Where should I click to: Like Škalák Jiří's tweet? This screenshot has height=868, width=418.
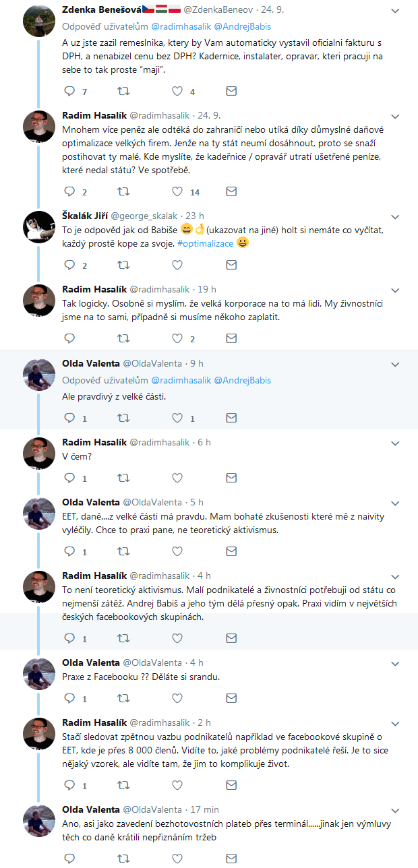177,265
